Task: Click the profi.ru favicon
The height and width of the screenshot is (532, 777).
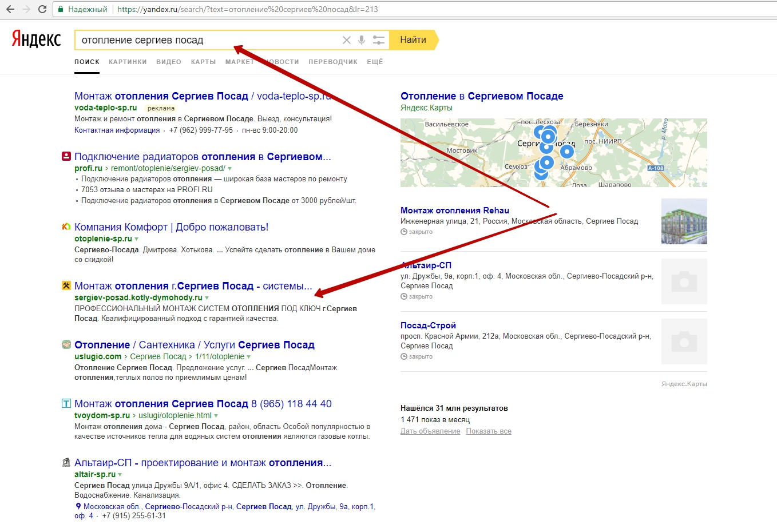Action: (66, 156)
